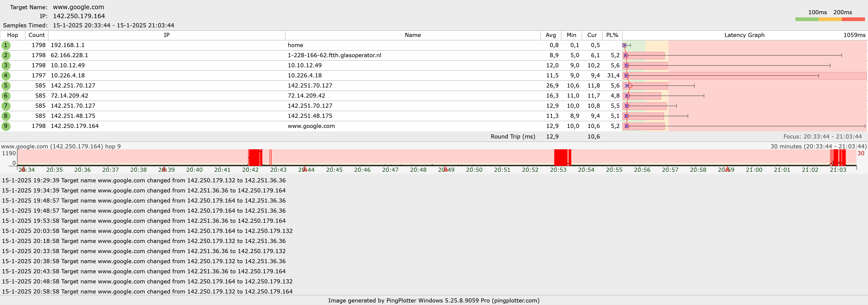
Task: Click the 1059ms latency graph scale value
Action: [x=854, y=35]
